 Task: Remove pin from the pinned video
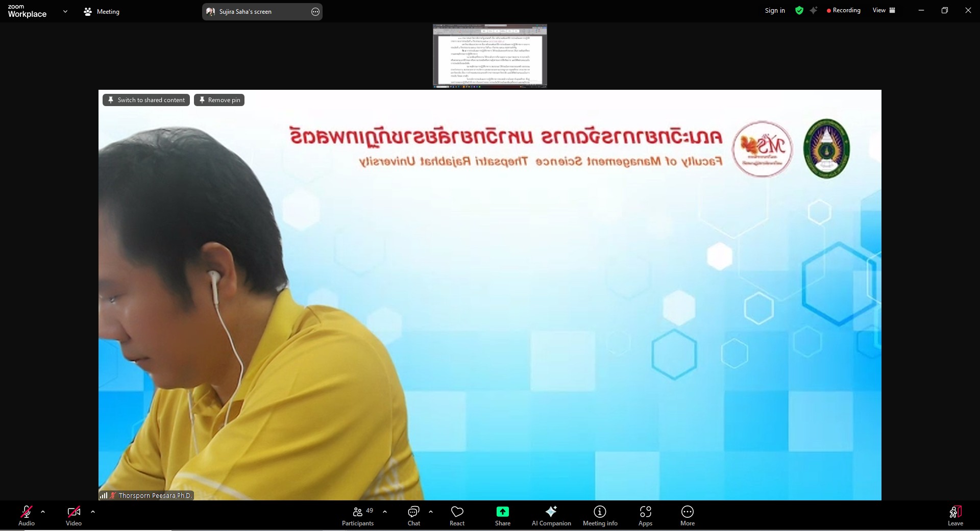(x=219, y=100)
